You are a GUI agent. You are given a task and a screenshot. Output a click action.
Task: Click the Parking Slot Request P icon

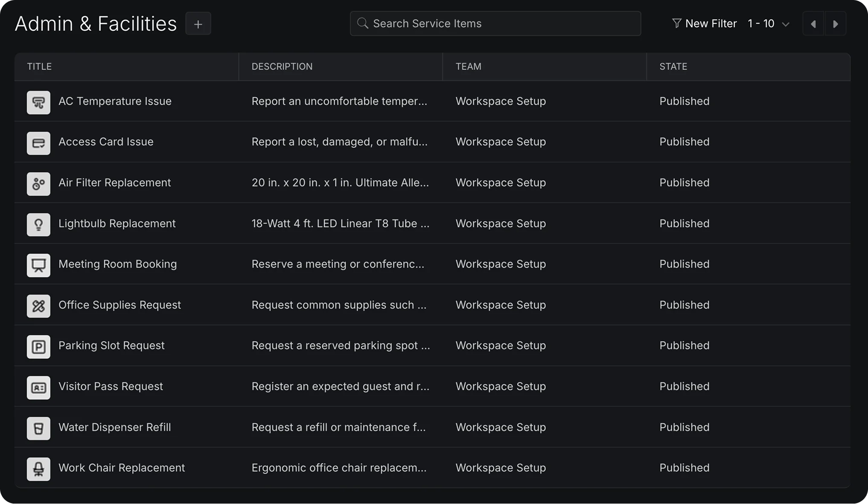tap(38, 347)
